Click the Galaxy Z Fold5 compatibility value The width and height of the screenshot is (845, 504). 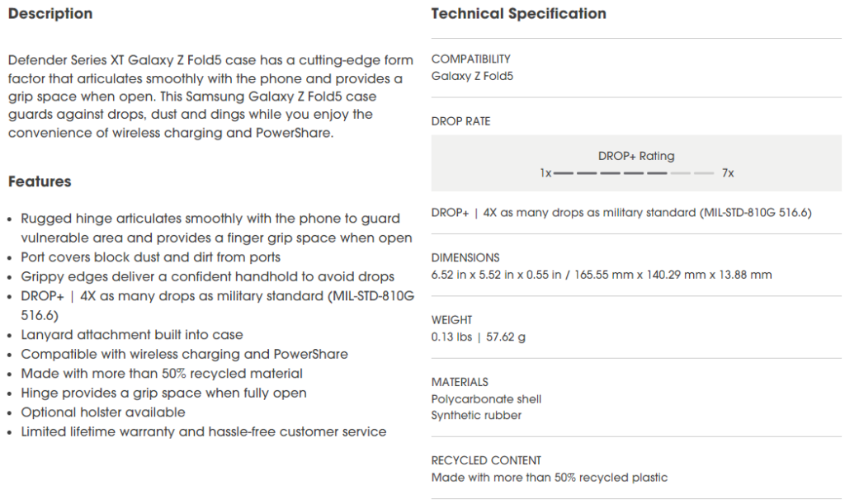click(472, 76)
